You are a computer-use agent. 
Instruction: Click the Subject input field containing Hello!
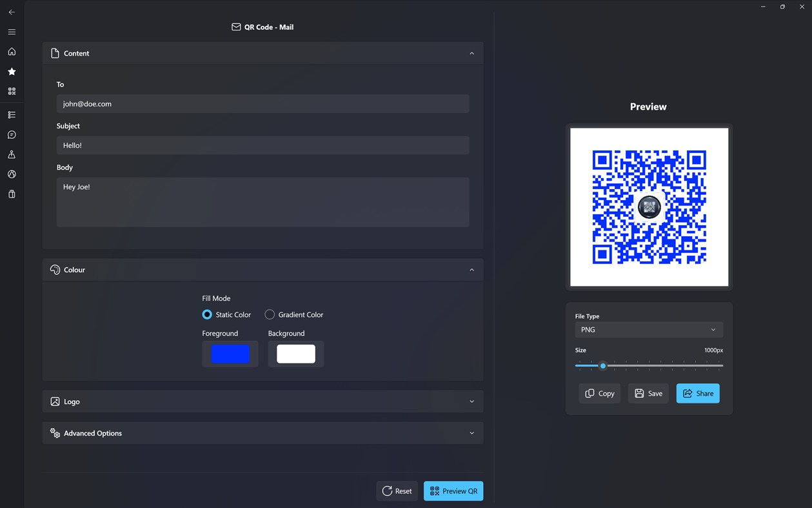[x=262, y=145]
